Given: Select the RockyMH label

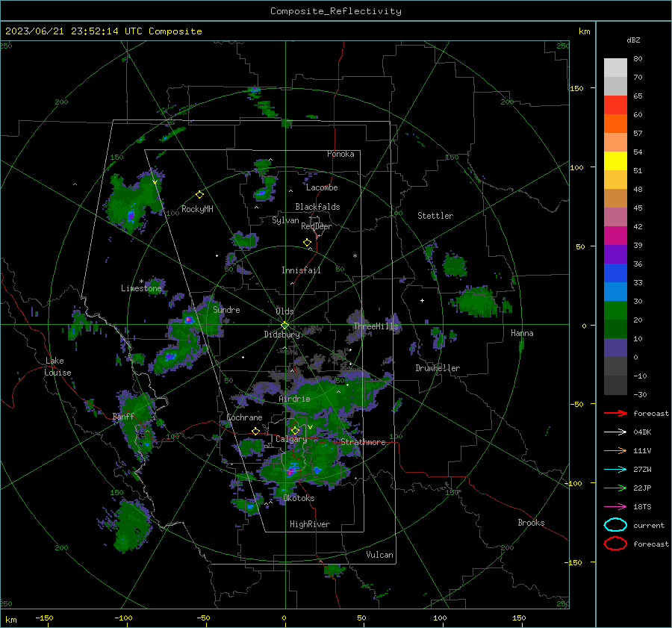Looking at the screenshot, I should pos(197,209).
